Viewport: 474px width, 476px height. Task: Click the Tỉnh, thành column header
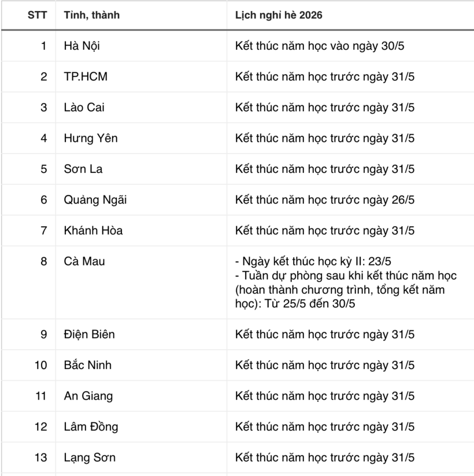[91, 15]
